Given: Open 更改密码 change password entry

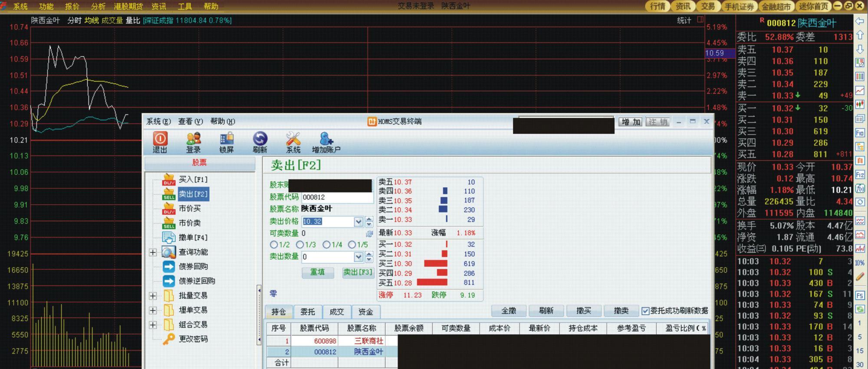Looking at the screenshot, I should [x=185, y=339].
